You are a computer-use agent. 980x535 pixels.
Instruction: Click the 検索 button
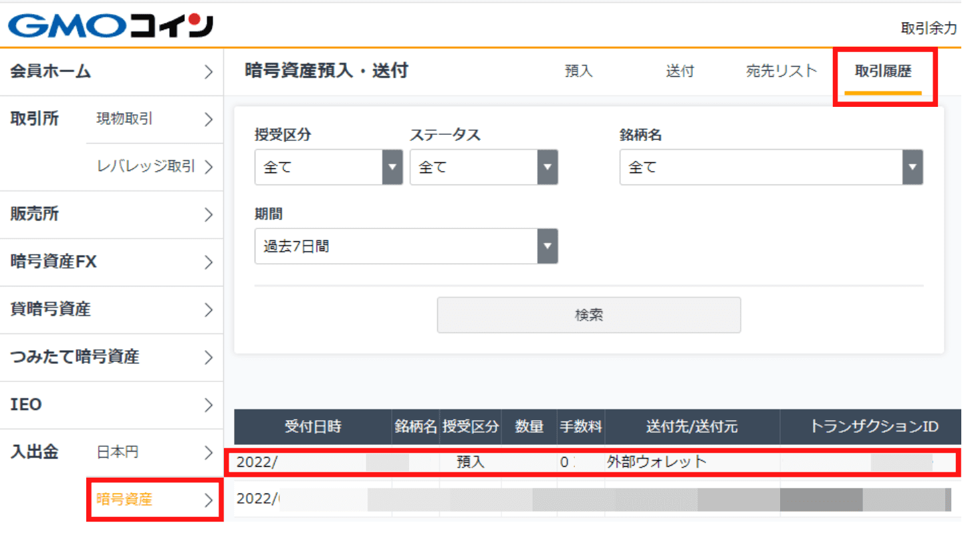589,315
